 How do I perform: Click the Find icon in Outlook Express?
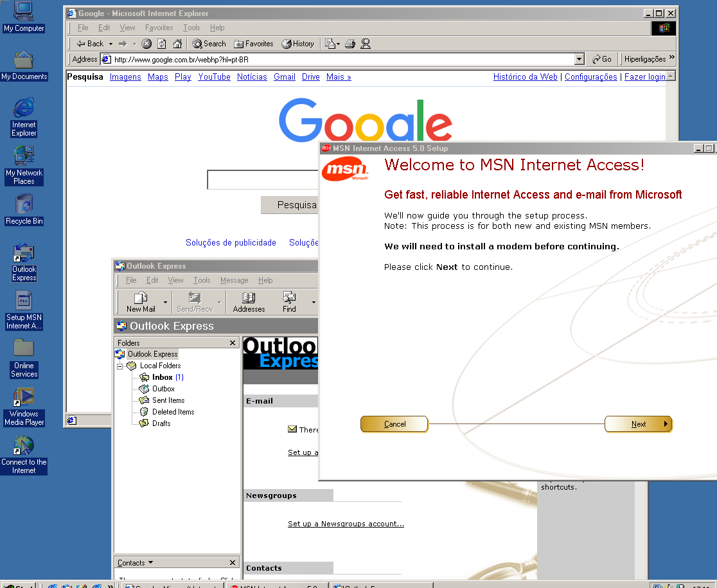[289, 301]
